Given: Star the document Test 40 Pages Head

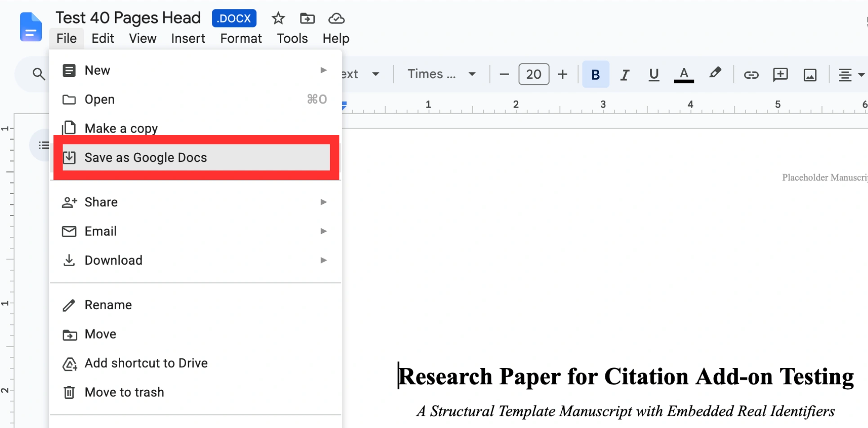Looking at the screenshot, I should click(278, 18).
